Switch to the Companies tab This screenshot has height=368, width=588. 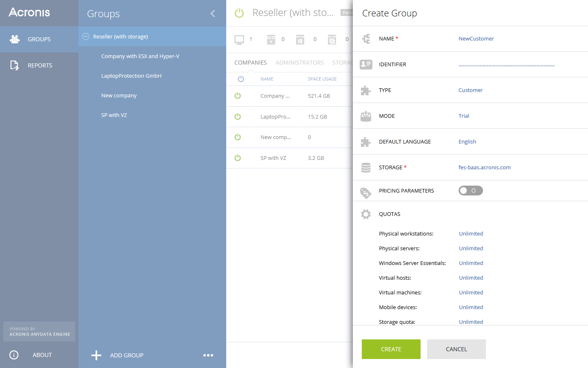click(x=250, y=63)
